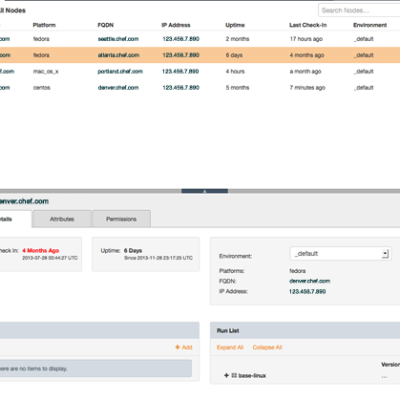Click the 'centos' platform cell
This screenshot has width=400, height=400.
(x=42, y=88)
